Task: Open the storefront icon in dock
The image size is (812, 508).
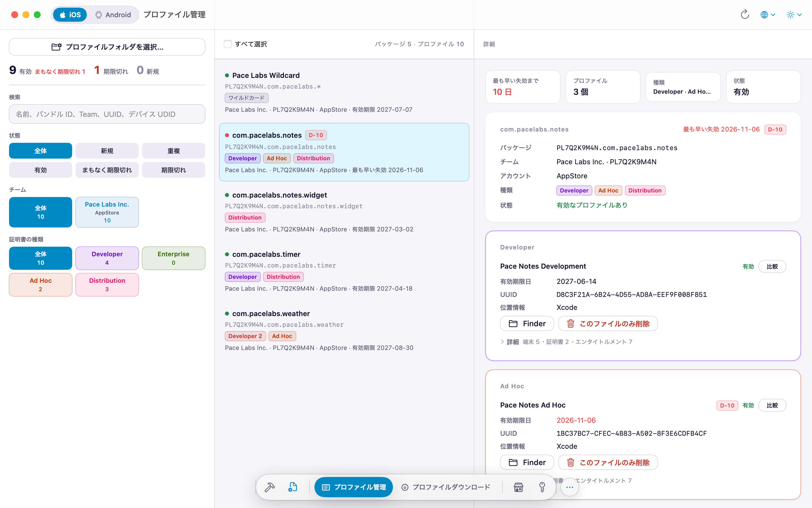Action: (x=518, y=487)
